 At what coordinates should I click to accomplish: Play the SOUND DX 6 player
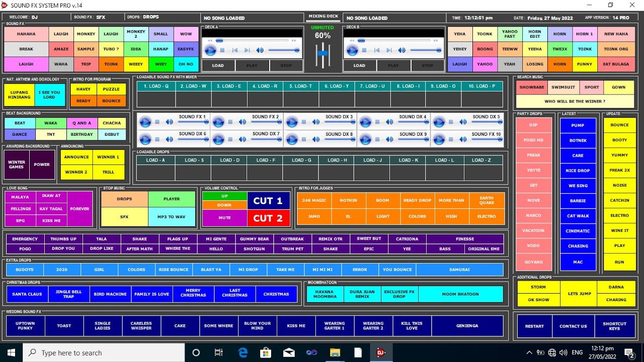[145, 139]
